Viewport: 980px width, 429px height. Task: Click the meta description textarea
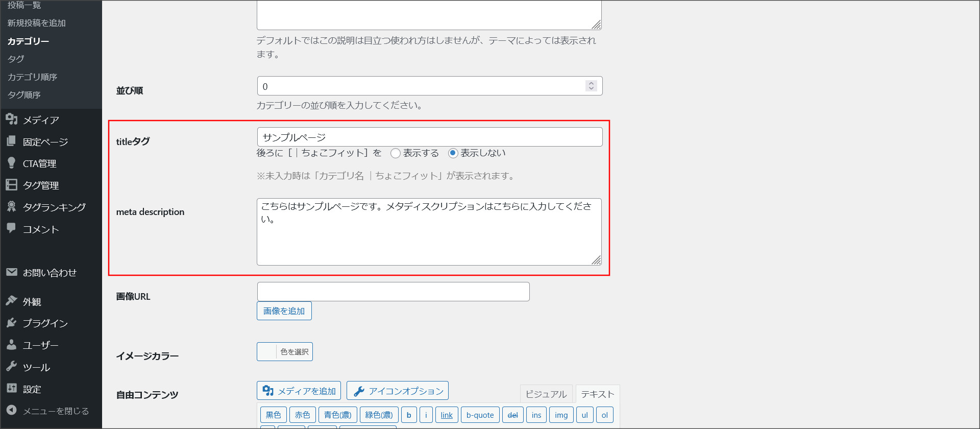[x=429, y=232]
